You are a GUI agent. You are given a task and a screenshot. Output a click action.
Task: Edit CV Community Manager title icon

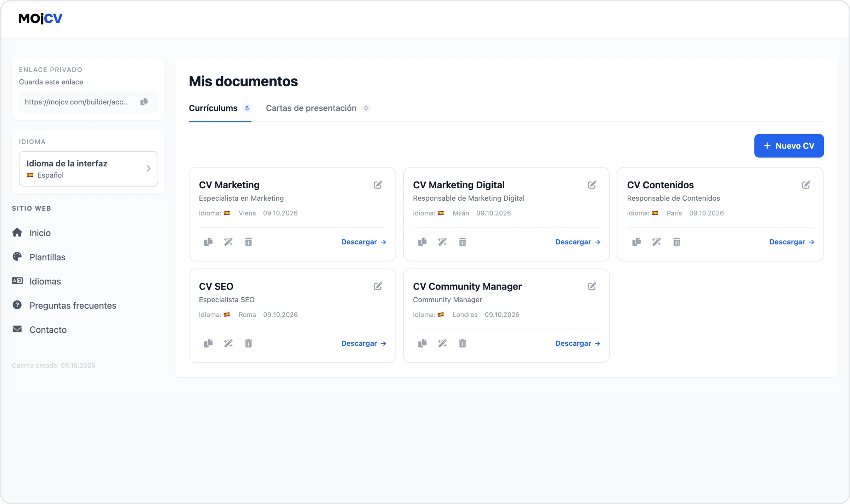tap(592, 286)
